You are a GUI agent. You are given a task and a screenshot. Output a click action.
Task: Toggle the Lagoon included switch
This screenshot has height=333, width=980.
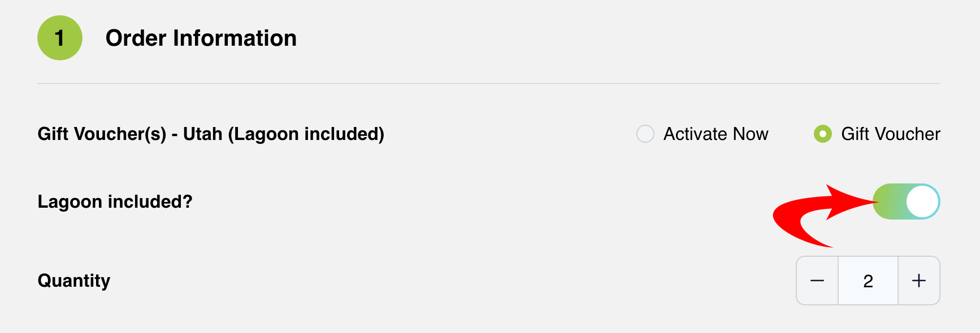coord(906,201)
